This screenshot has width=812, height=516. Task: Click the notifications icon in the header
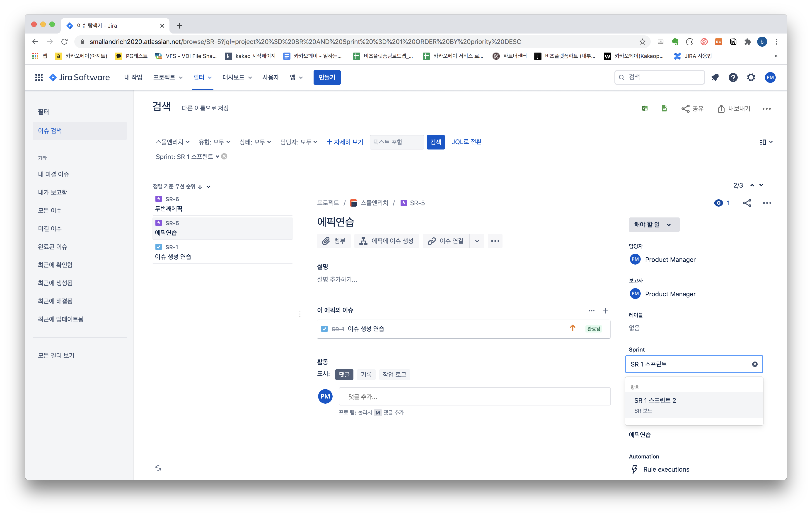click(715, 77)
